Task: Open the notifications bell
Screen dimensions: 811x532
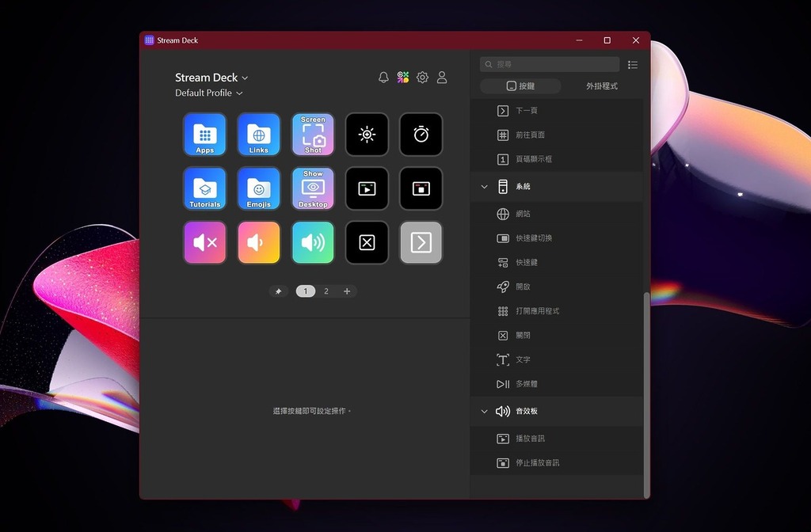Action: 383,78
